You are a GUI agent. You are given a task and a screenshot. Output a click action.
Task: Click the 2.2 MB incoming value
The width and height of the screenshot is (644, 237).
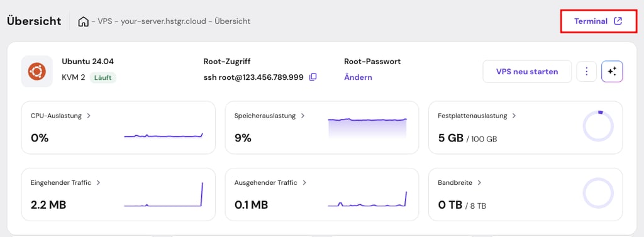[48, 204]
